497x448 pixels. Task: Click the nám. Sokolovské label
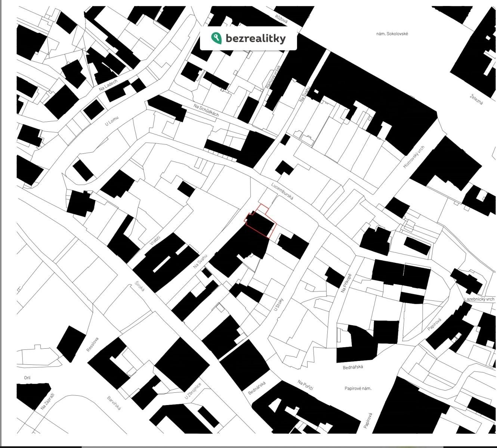pos(392,34)
